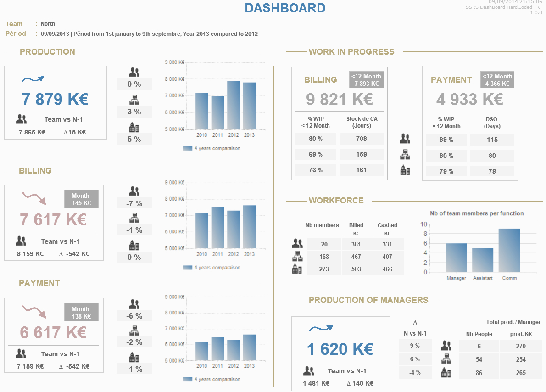Click the building icon above Production 5 %
This screenshot has height=392, width=546.
(134, 127)
